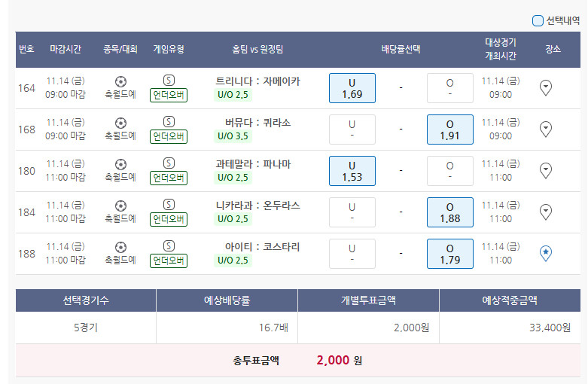Viewport: 588px width, 384px height.
Task: Deselect U 1.69 odds for match 164
Action: (352, 88)
